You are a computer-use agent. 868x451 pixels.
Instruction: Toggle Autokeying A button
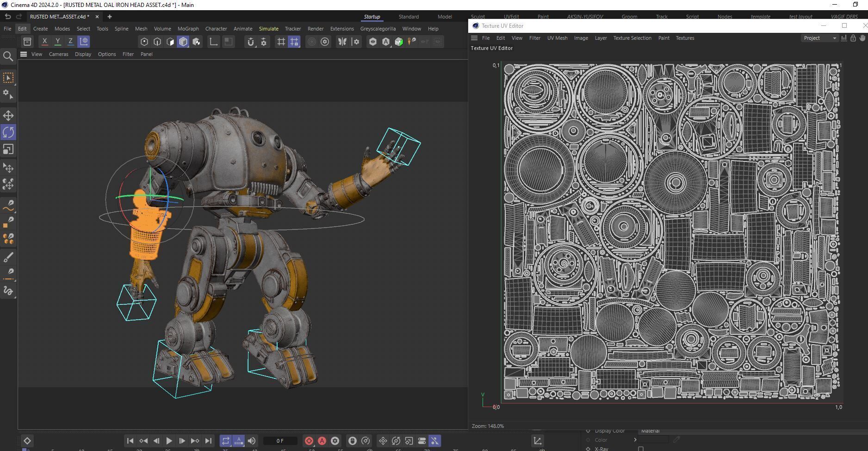(322, 441)
